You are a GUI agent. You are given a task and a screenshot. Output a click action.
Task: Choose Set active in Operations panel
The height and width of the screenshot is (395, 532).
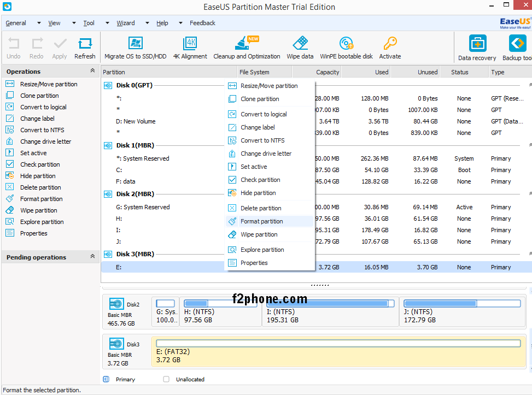point(33,153)
